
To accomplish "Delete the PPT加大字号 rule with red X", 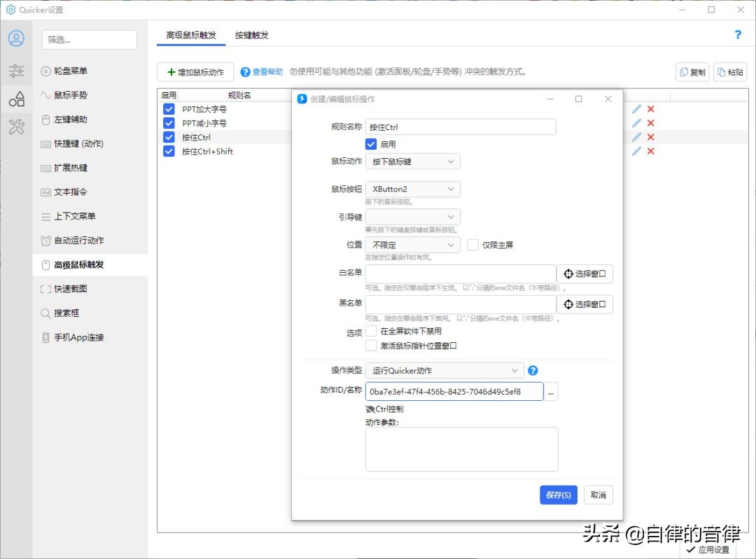I will tap(650, 109).
